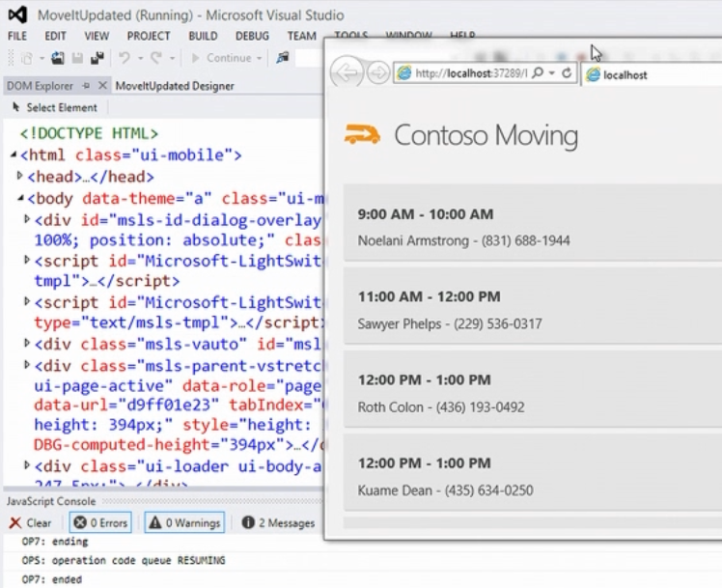The height and width of the screenshot is (588, 722).
Task: Toggle the 0 Warnings filter
Action: (x=184, y=522)
